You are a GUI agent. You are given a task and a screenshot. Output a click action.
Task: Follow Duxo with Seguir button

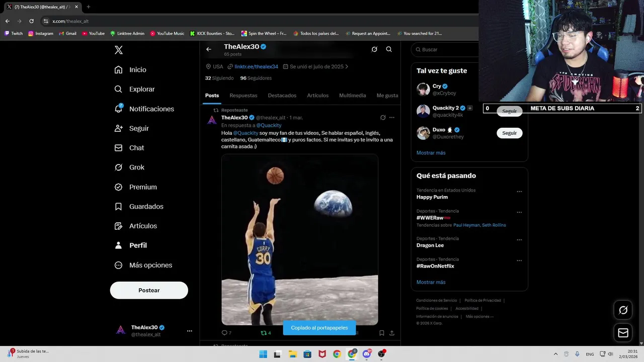point(509,133)
